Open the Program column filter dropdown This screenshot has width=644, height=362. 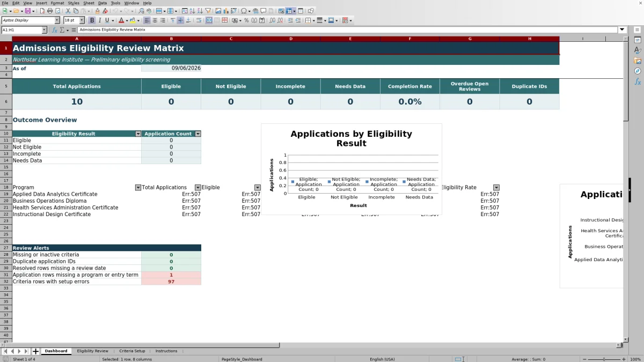pos(138,188)
